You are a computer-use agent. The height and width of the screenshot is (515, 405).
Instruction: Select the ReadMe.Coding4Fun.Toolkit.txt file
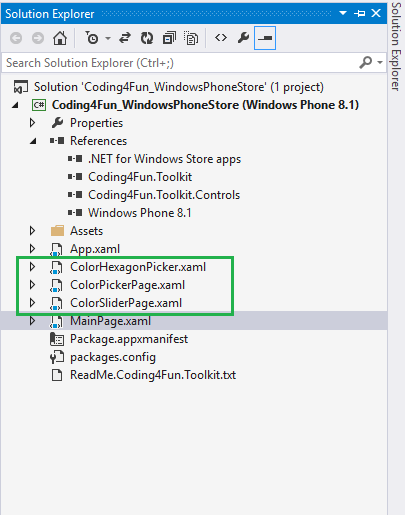(x=153, y=375)
